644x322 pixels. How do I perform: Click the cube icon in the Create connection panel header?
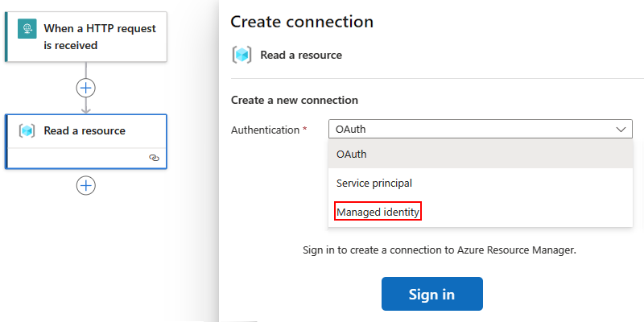click(242, 55)
